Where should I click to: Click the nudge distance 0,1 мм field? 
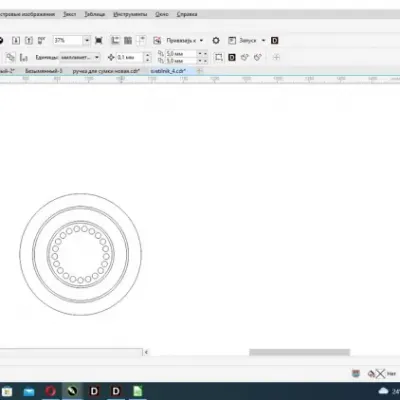pyautogui.click(x=130, y=57)
